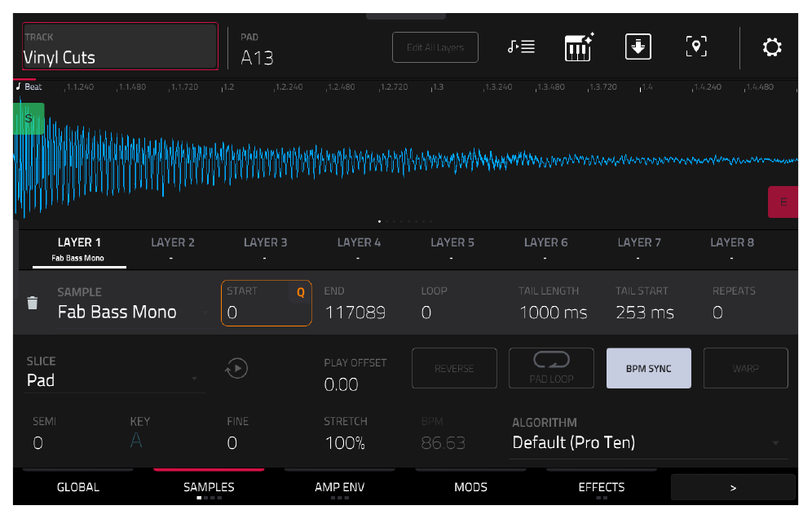Toggle Pad Loop mode
The height and width of the screenshot is (519, 812).
click(551, 369)
